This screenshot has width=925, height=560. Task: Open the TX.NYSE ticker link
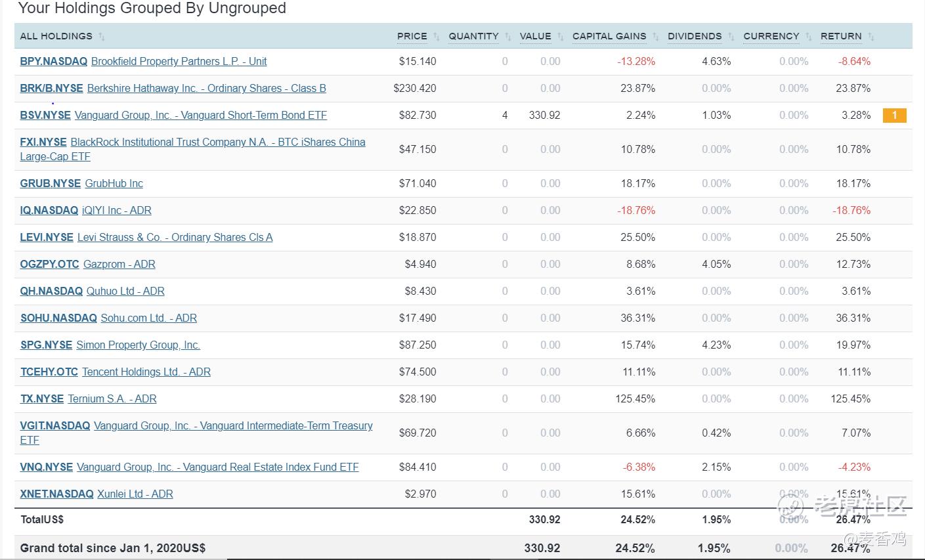[x=42, y=398]
